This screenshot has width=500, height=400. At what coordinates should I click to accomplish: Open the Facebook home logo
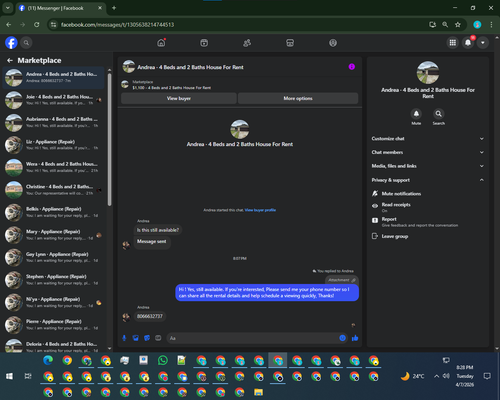[x=11, y=43]
